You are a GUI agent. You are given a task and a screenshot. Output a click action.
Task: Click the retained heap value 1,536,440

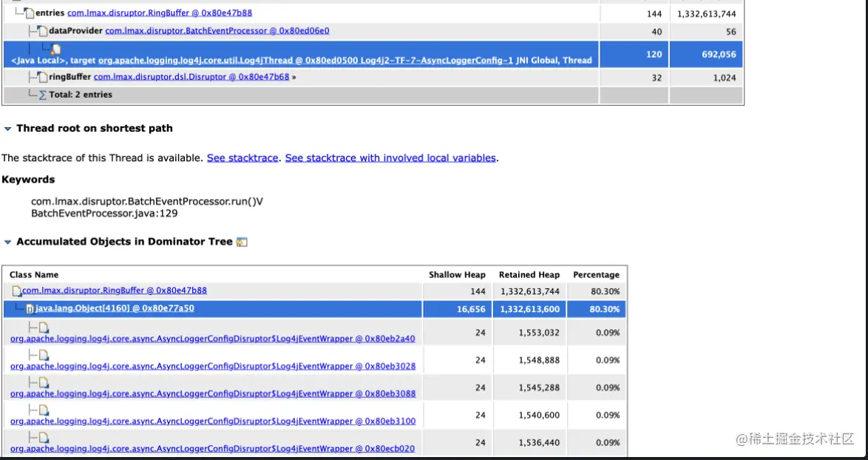click(539, 443)
